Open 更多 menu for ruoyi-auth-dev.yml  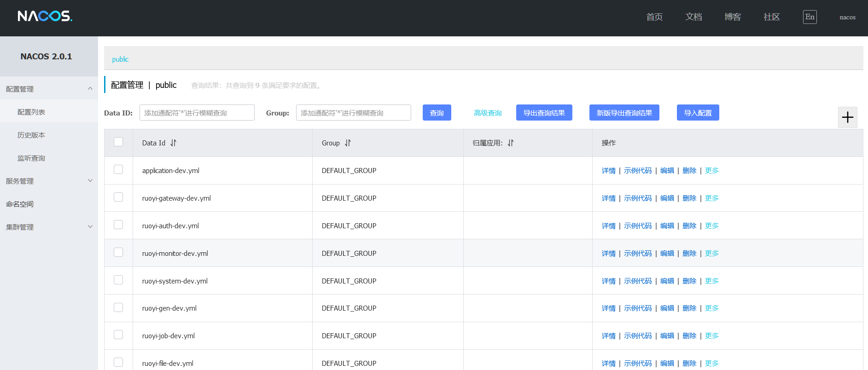[711, 226]
